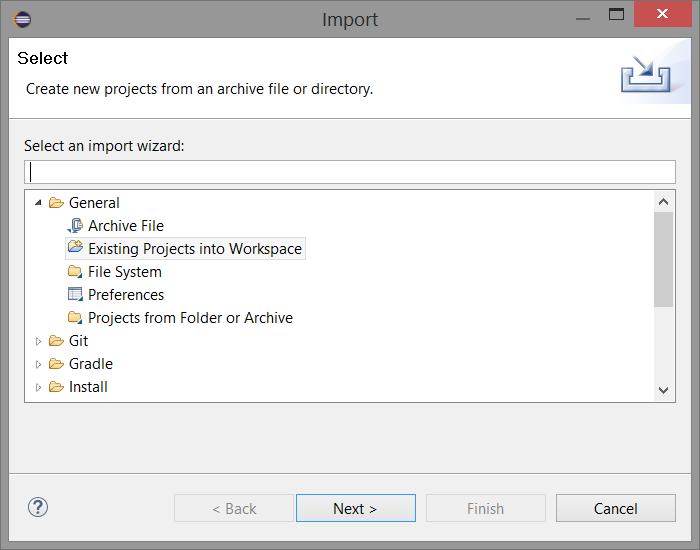Select the Gradle tree node label
700x550 pixels.
click(91, 364)
